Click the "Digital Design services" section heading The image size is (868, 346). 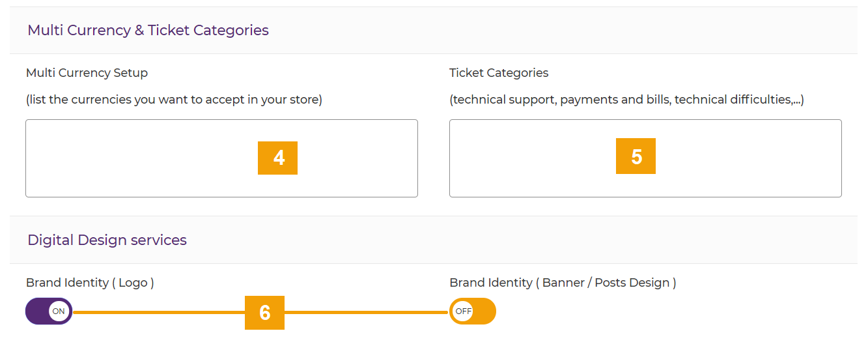(x=107, y=240)
